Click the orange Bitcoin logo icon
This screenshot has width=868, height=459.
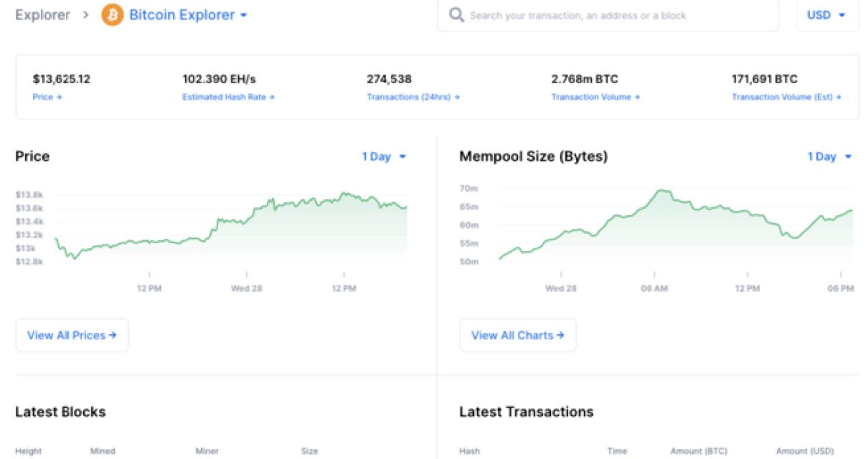point(112,15)
